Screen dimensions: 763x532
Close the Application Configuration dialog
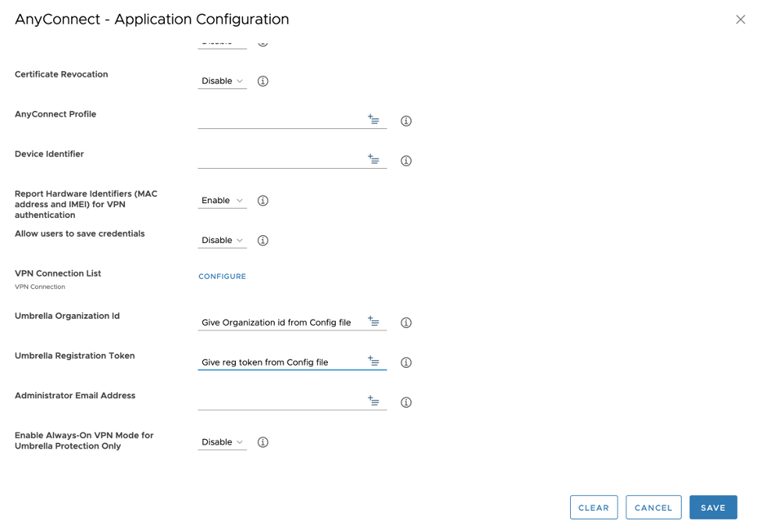pyautogui.click(x=740, y=20)
